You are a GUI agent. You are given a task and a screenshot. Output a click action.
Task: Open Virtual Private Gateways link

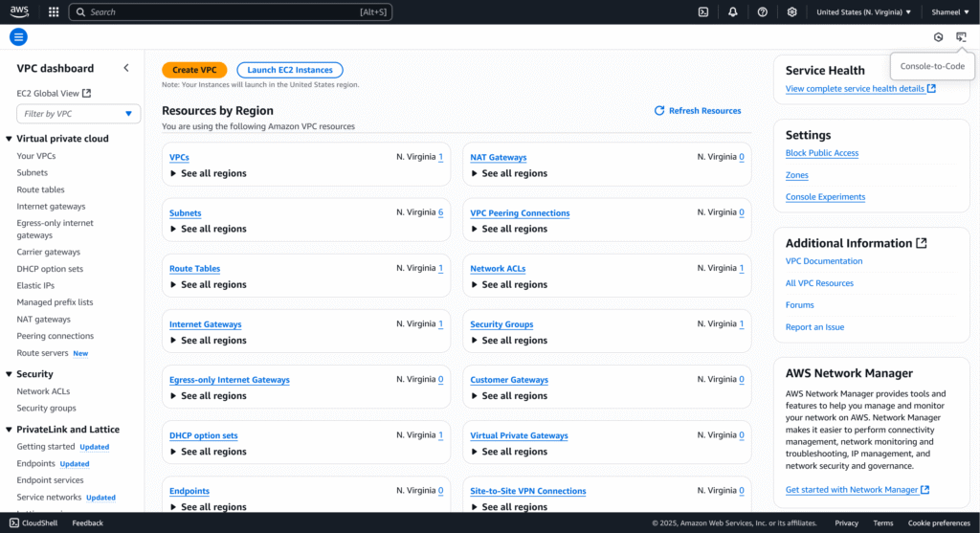point(519,435)
